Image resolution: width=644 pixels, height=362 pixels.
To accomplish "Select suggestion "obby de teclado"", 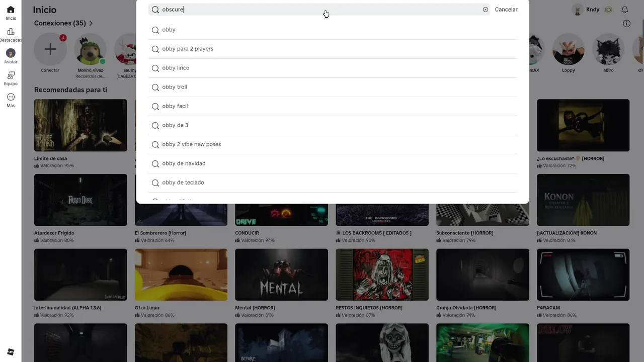I will tap(333, 183).
